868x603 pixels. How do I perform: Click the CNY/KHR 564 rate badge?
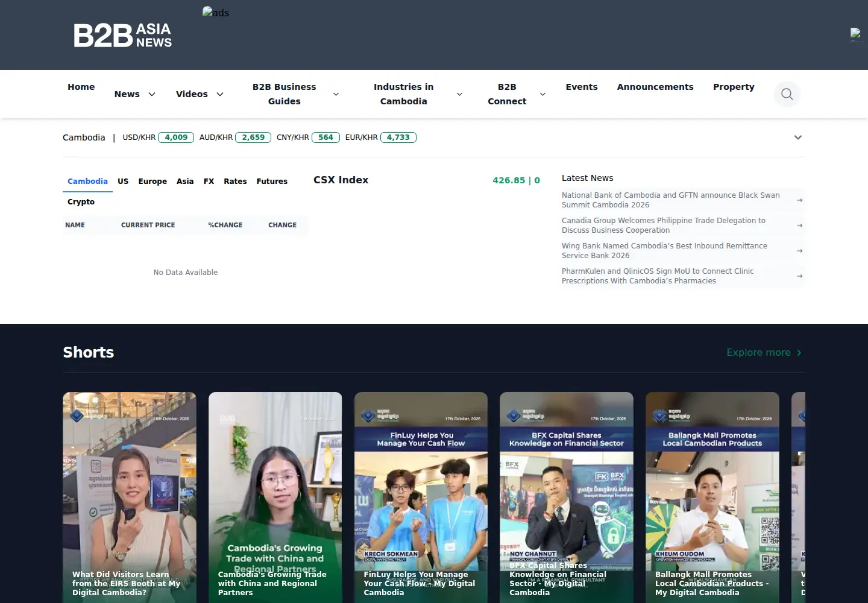point(325,137)
